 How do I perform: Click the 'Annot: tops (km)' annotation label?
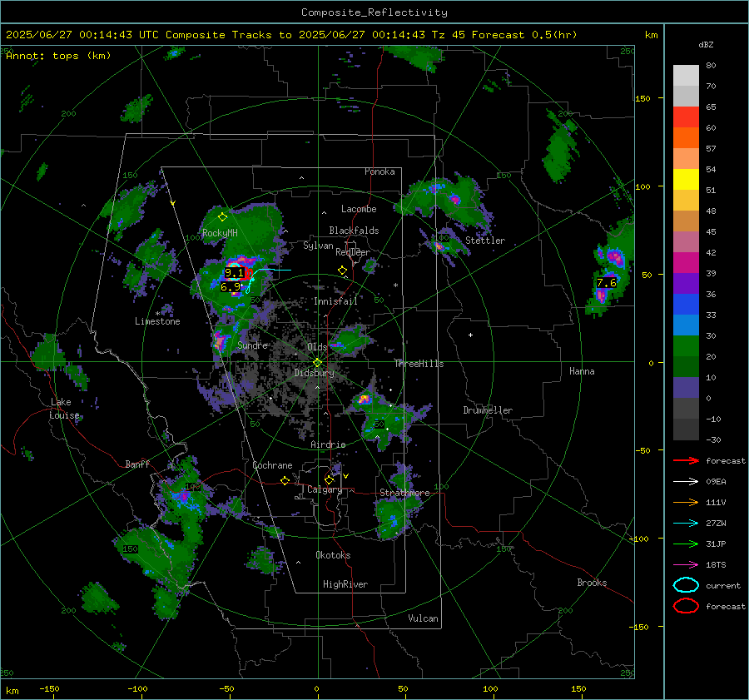(x=58, y=56)
